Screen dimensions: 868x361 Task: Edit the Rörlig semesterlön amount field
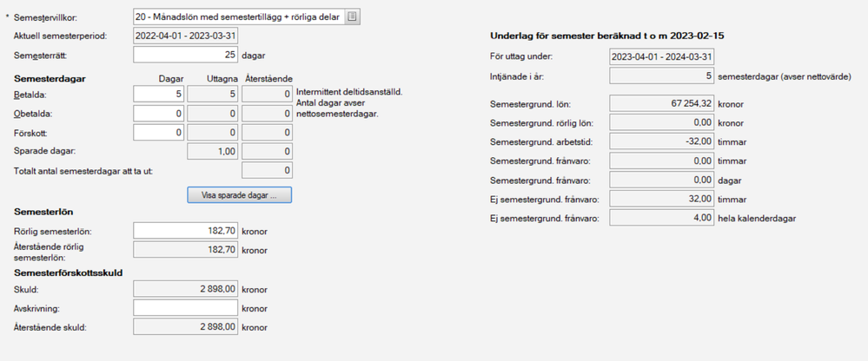185,231
